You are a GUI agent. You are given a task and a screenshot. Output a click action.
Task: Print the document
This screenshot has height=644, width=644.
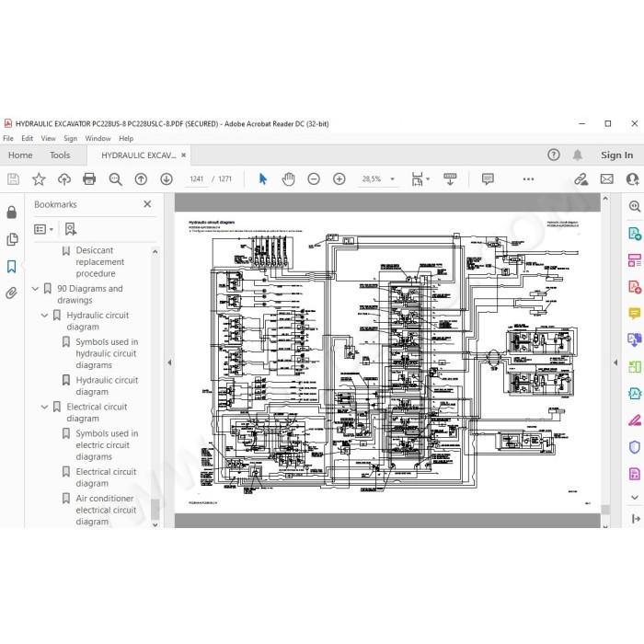click(x=89, y=179)
